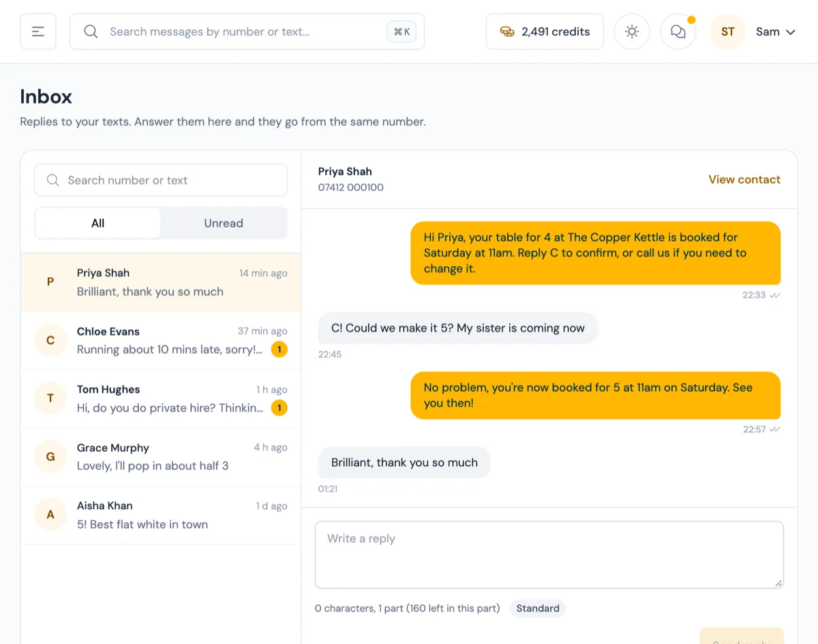Click the magnifier icon in top search bar
This screenshot has width=818, height=644.
coord(91,31)
